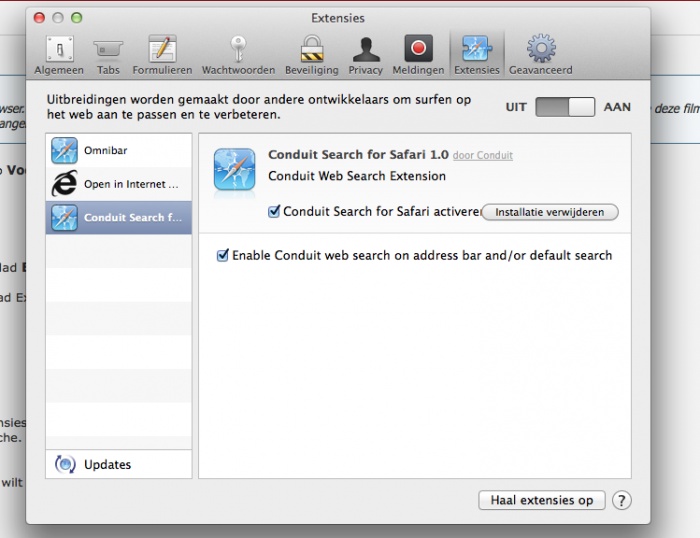Toggle the extensions UIT/AAN switch
Image resolution: width=700 pixels, height=538 pixels.
(x=565, y=107)
